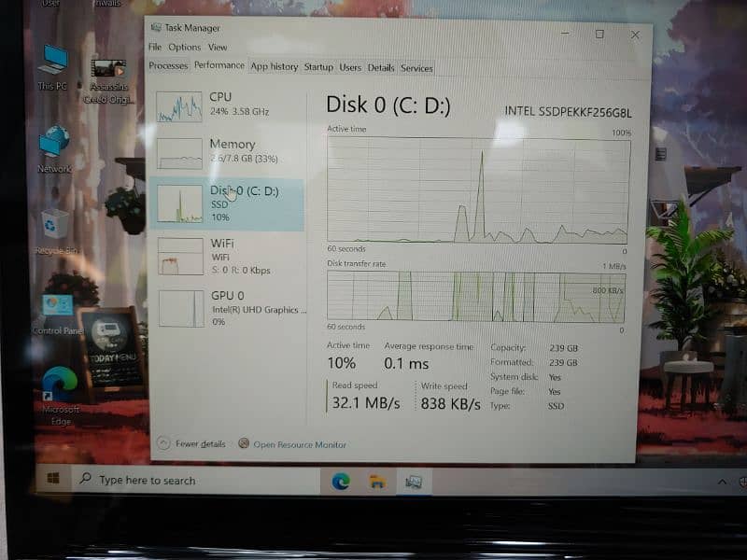Click the Open Resource Monitor link
The height and width of the screenshot is (560, 747).
click(x=299, y=444)
